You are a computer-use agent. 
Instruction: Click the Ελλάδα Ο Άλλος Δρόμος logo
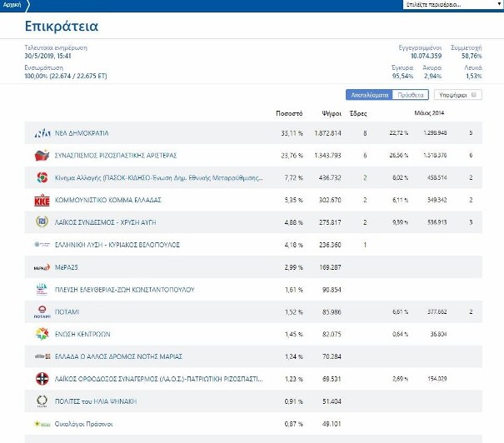[42, 356]
